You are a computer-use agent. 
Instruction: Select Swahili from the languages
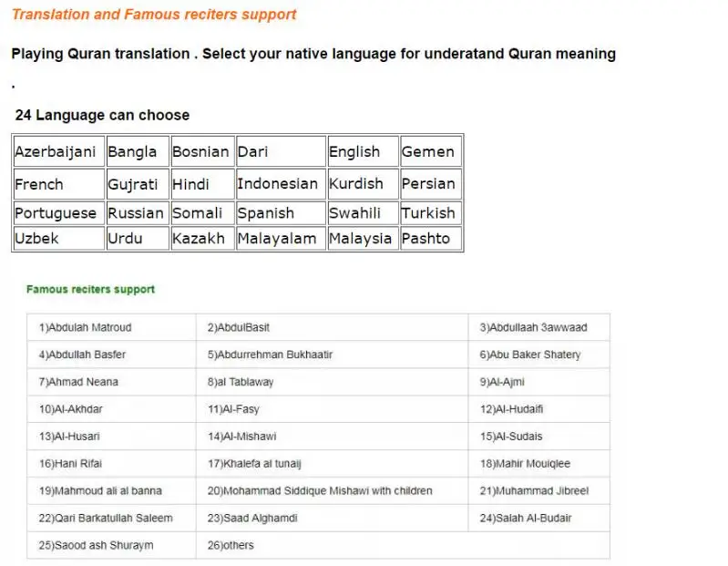pyautogui.click(x=363, y=212)
